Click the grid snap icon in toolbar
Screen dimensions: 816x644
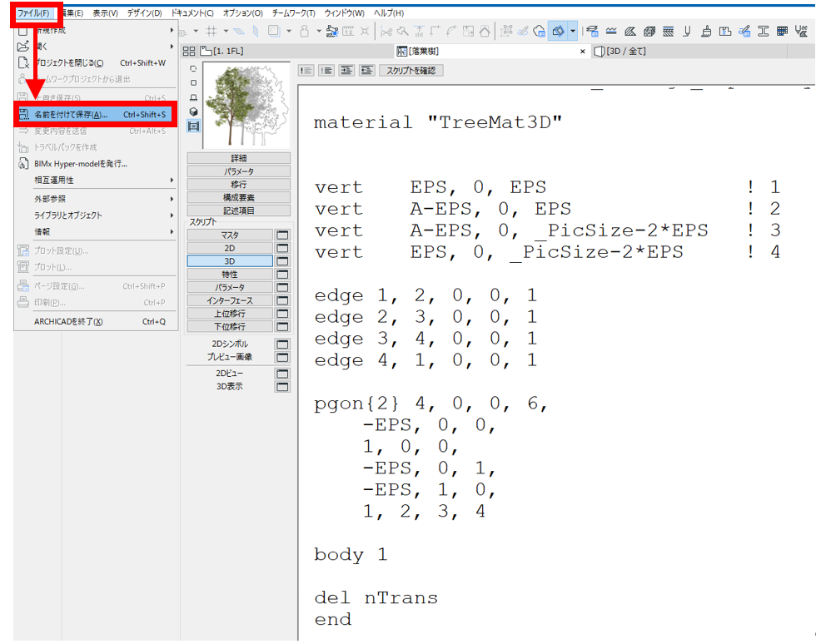coord(211,32)
